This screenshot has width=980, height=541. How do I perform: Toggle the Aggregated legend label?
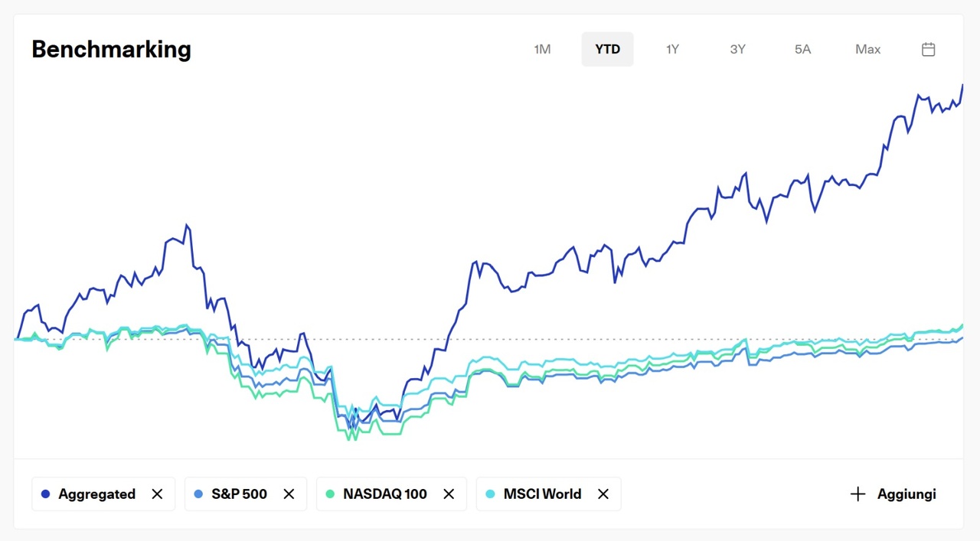point(96,494)
